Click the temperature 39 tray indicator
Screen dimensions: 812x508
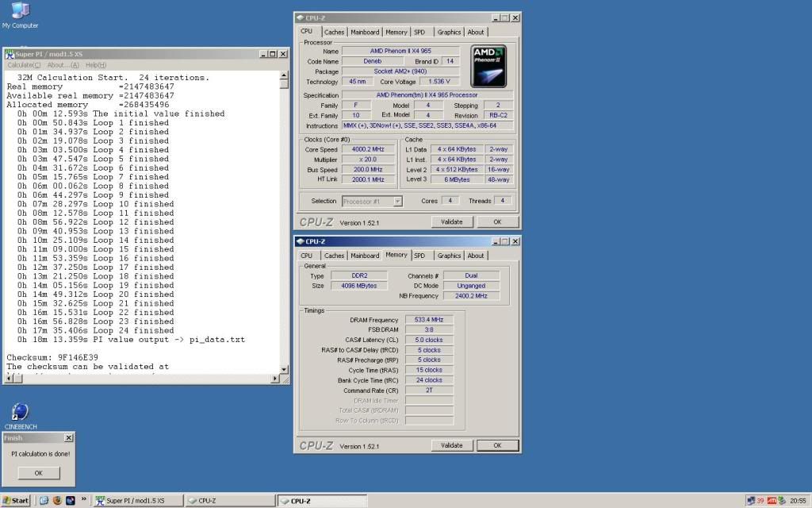761,501
